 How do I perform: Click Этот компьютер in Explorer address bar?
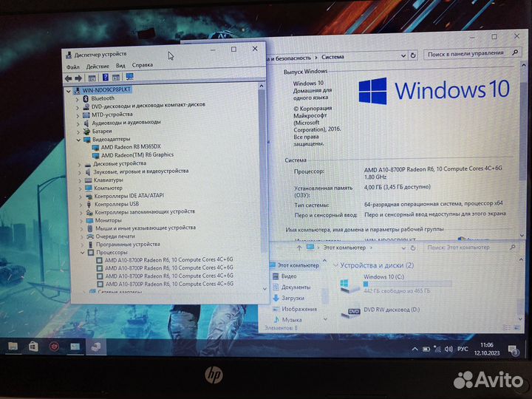(x=344, y=248)
